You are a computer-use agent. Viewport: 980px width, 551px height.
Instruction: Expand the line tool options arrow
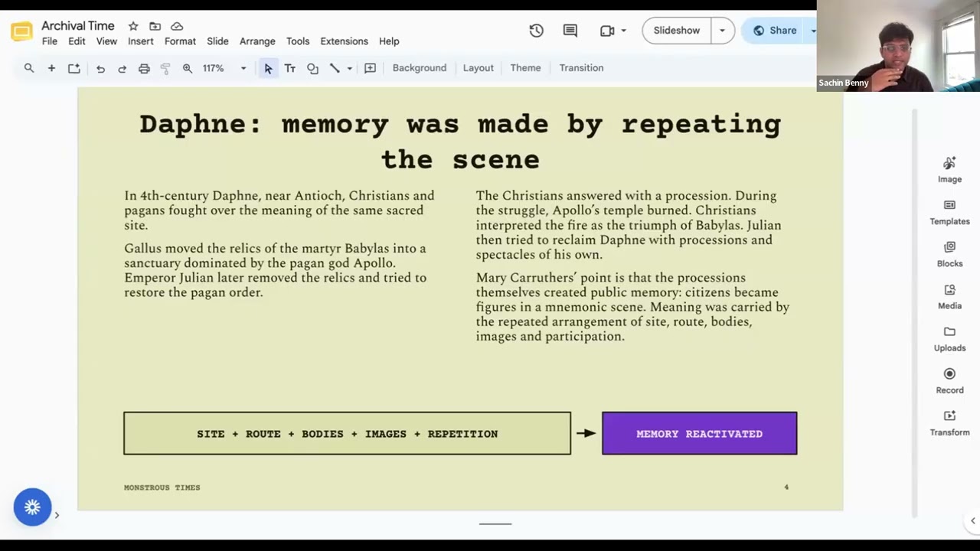click(x=350, y=68)
